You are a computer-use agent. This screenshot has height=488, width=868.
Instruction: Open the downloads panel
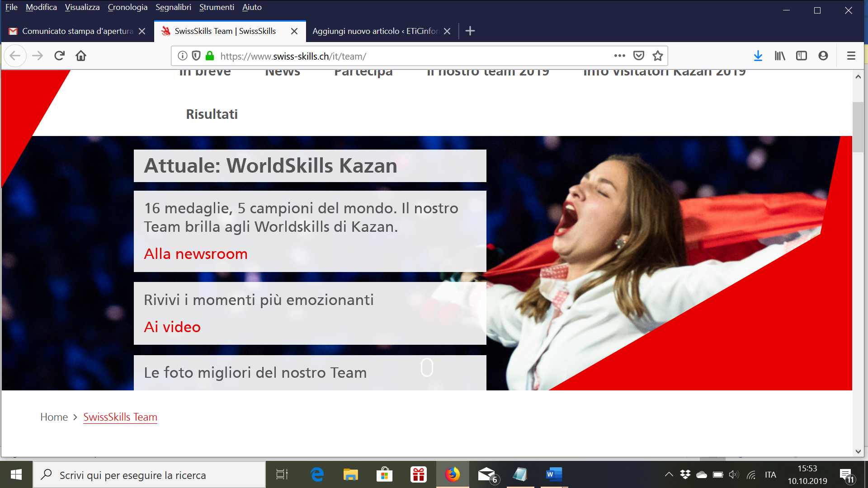point(758,56)
